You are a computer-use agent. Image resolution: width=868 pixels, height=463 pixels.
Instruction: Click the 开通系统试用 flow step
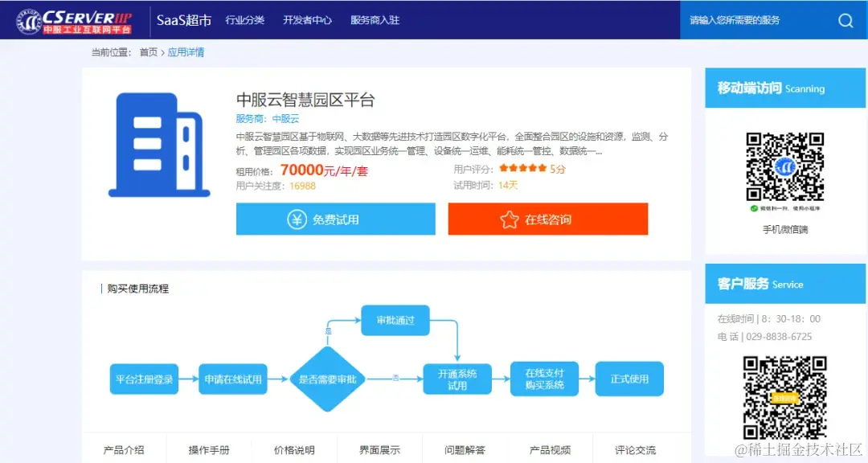click(457, 379)
